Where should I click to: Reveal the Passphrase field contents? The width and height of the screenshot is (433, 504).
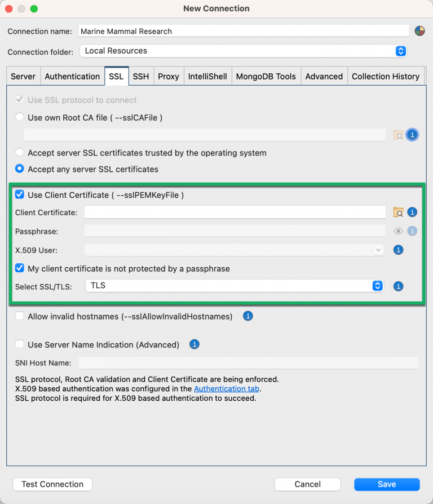tap(398, 231)
